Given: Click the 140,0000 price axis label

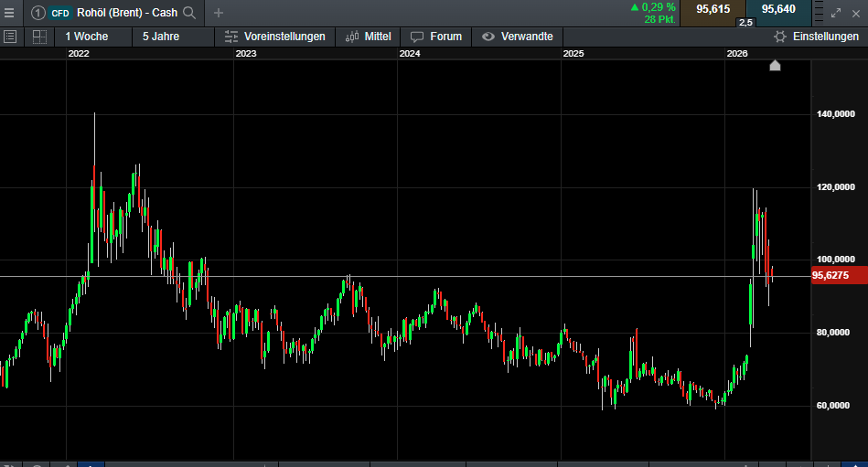Looking at the screenshot, I should click(x=836, y=114).
